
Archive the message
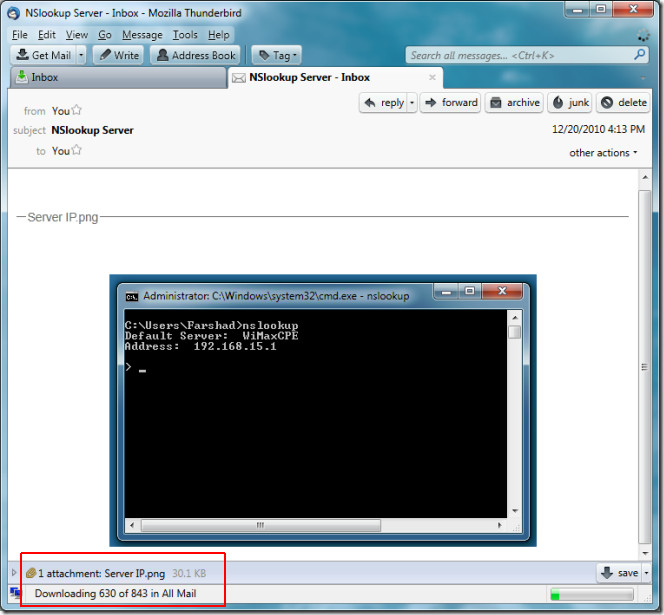tap(515, 102)
